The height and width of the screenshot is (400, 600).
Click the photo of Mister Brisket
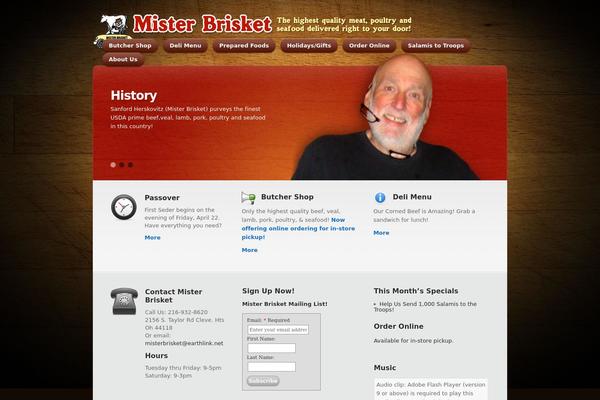[386, 119]
